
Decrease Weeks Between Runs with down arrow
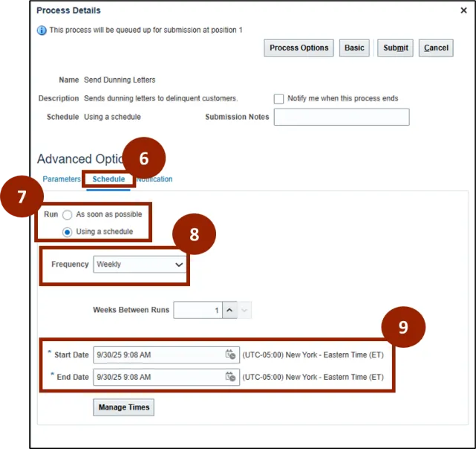coord(244,310)
